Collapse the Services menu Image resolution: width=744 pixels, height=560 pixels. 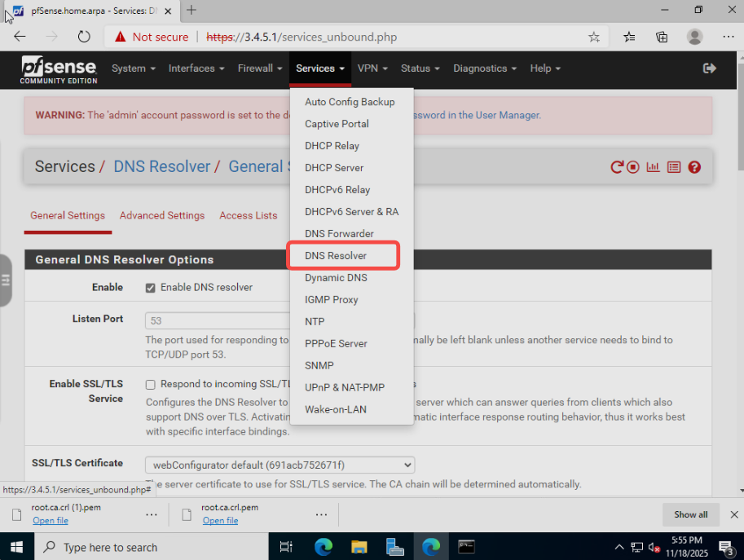(x=320, y=68)
